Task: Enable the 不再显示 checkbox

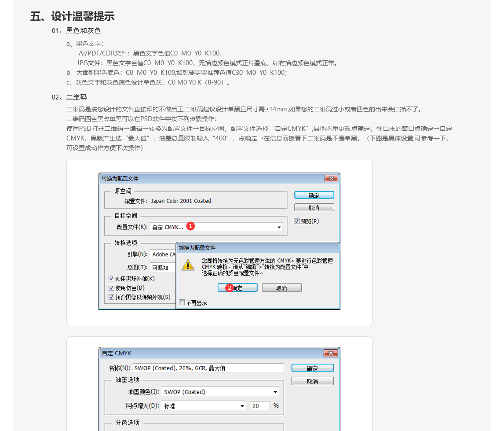Action: 182,302
